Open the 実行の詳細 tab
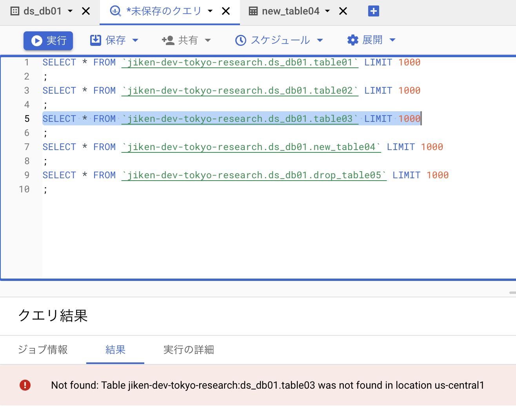This screenshot has width=516, height=420. [189, 349]
